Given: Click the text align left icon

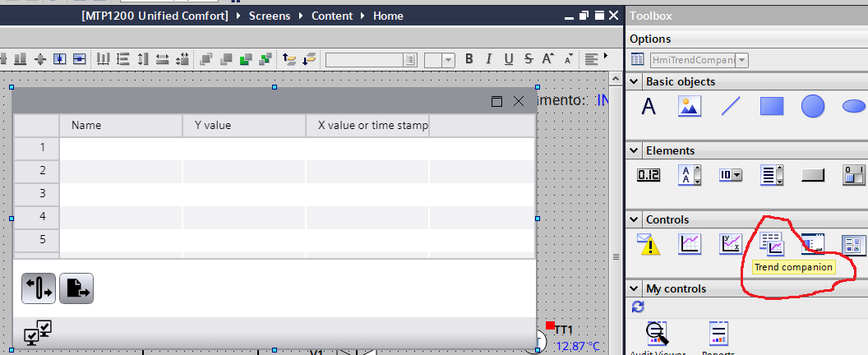Looking at the screenshot, I should point(592,59).
